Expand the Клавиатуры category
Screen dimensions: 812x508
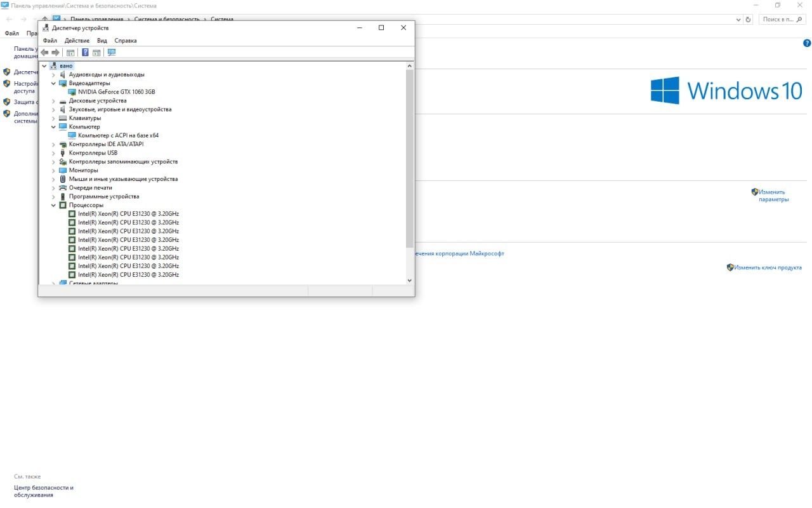tap(53, 118)
